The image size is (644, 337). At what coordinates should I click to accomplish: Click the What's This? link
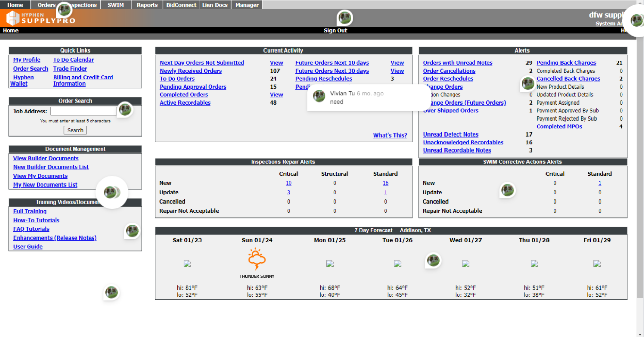point(390,135)
